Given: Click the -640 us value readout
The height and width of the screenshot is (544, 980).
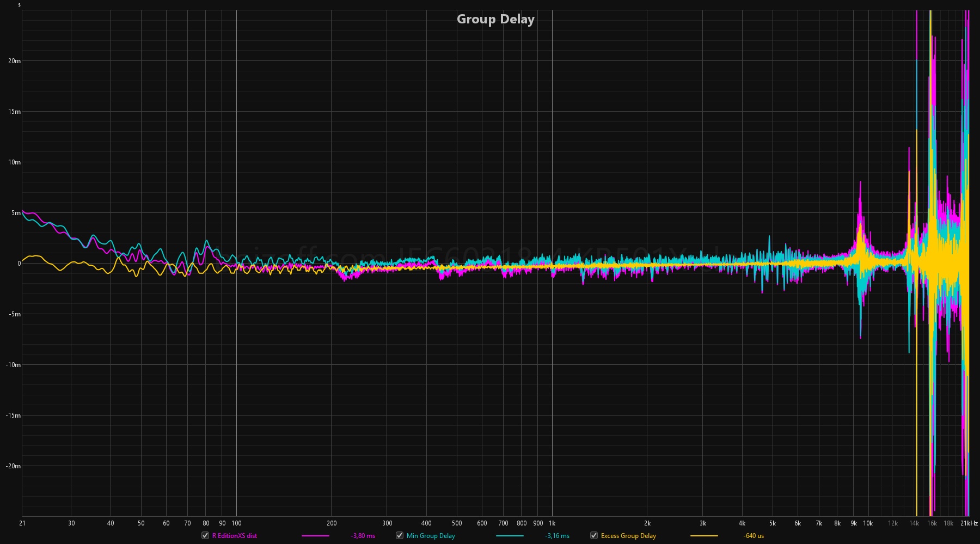Looking at the screenshot, I should pyautogui.click(x=754, y=536).
